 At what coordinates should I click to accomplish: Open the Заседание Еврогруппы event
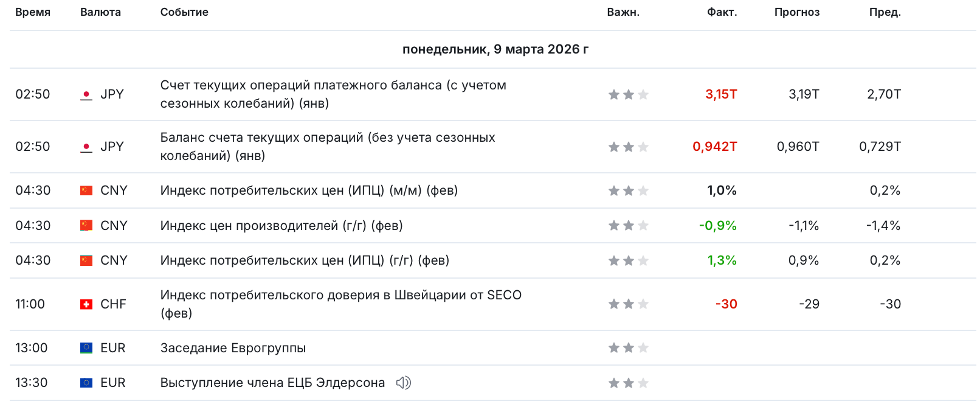(233, 348)
